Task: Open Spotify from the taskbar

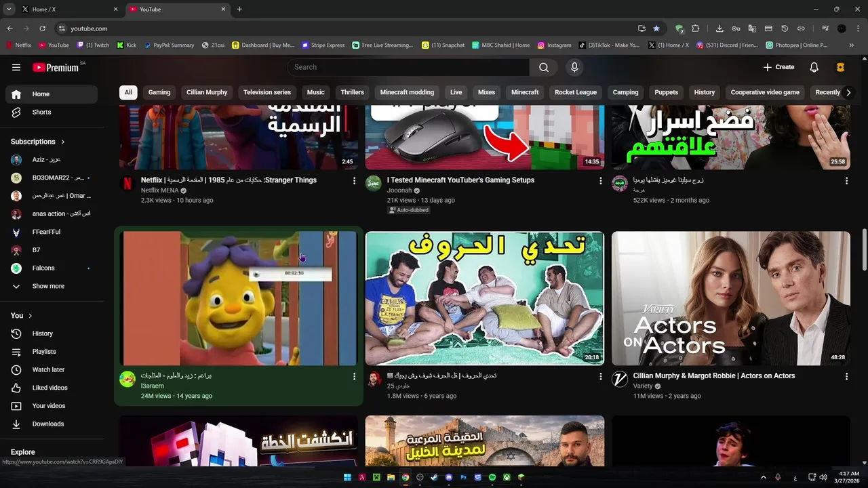Action: (x=492, y=477)
